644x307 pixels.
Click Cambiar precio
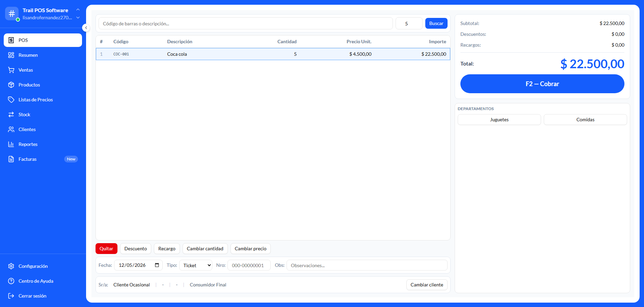[250, 249]
